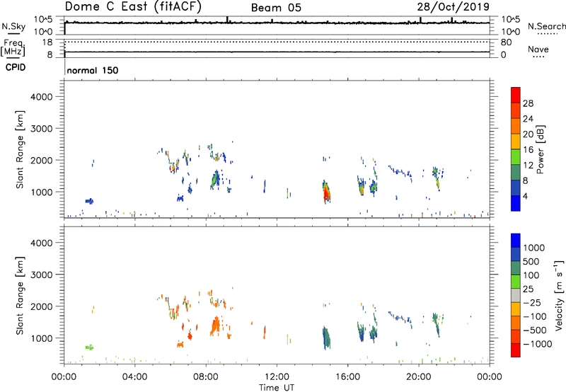The image size is (566, 392).
Task: Click the 'Power [dB]' colorbar title
Action: coord(540,149)
